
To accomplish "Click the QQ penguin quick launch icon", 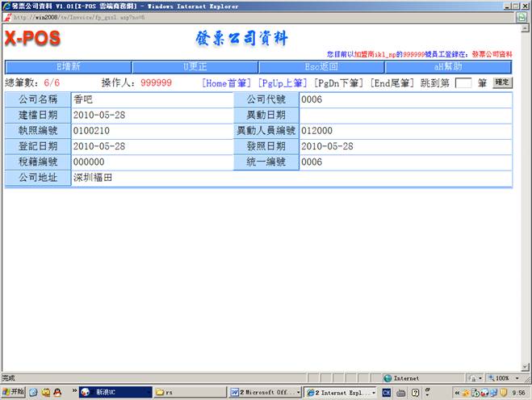I will pyautogui.click(x=57, y=392).
